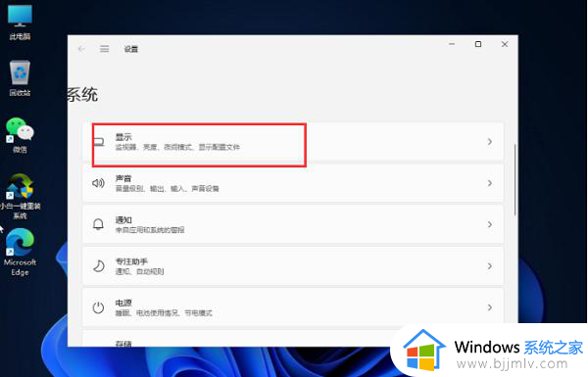This screenshot has width=588, height=377.
Task: Click the speaker icon in 声音 row
Action: (98, 183)
